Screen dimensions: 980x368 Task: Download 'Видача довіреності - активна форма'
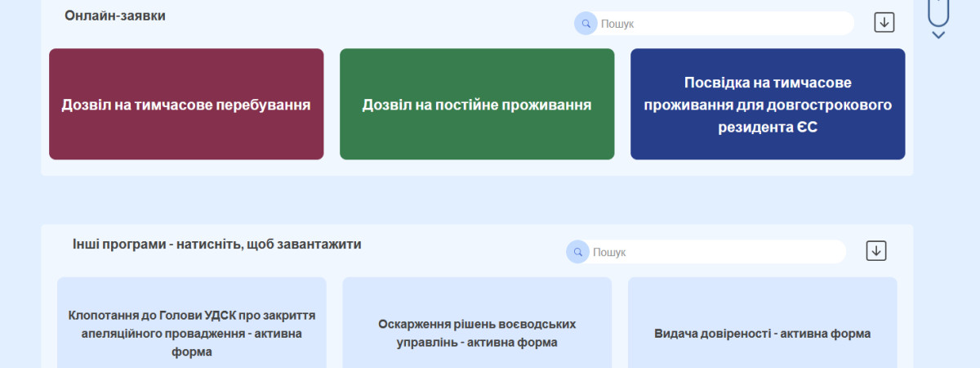[763, 322]
